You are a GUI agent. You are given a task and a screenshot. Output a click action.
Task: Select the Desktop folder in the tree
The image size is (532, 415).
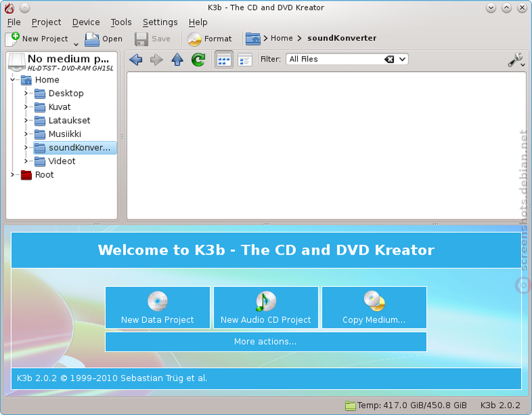(59, 93)
